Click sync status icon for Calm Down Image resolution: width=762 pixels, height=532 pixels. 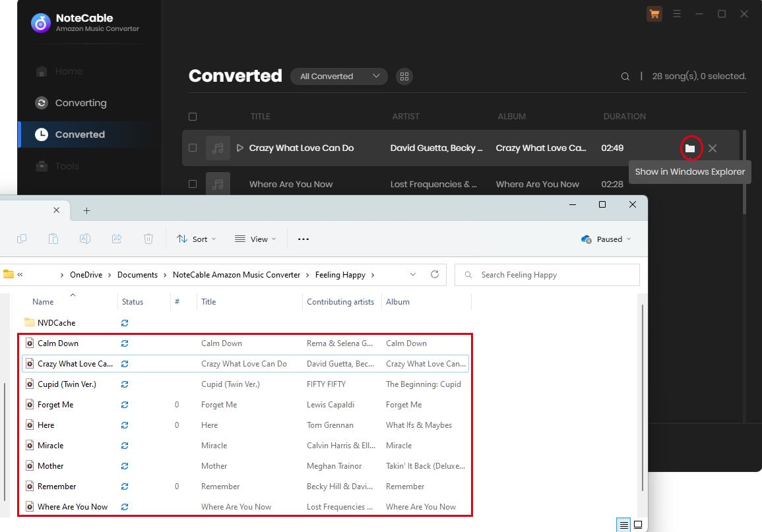click(x=125, y=343)
